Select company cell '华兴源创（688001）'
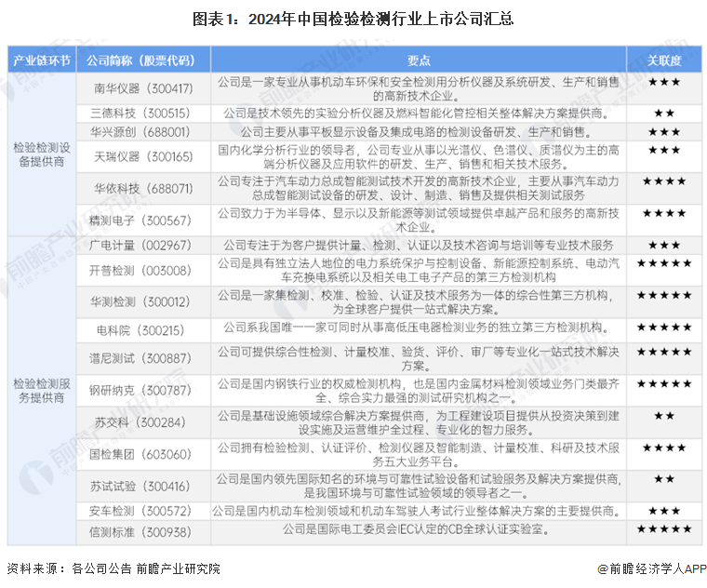The width and height of the screenshot is (707, 588). (143, 132)
